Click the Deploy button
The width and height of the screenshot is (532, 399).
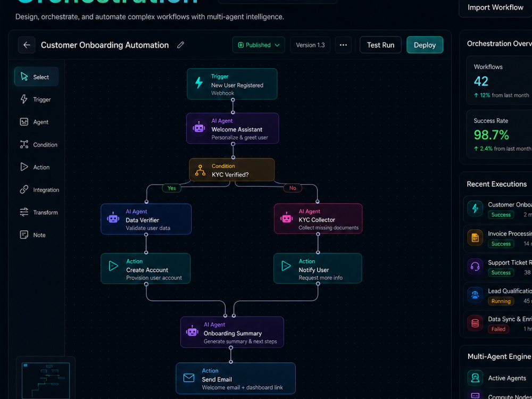pyautogui.click(x=425, y=45)
